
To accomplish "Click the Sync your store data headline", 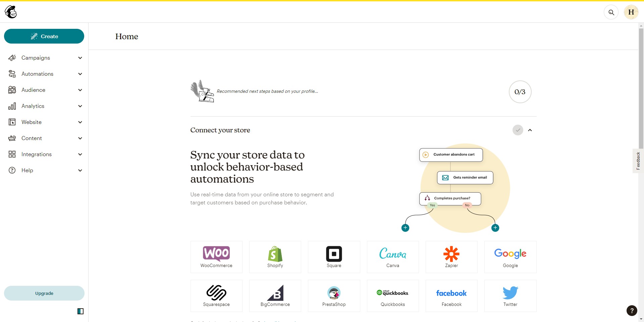I will pos(248,167).
